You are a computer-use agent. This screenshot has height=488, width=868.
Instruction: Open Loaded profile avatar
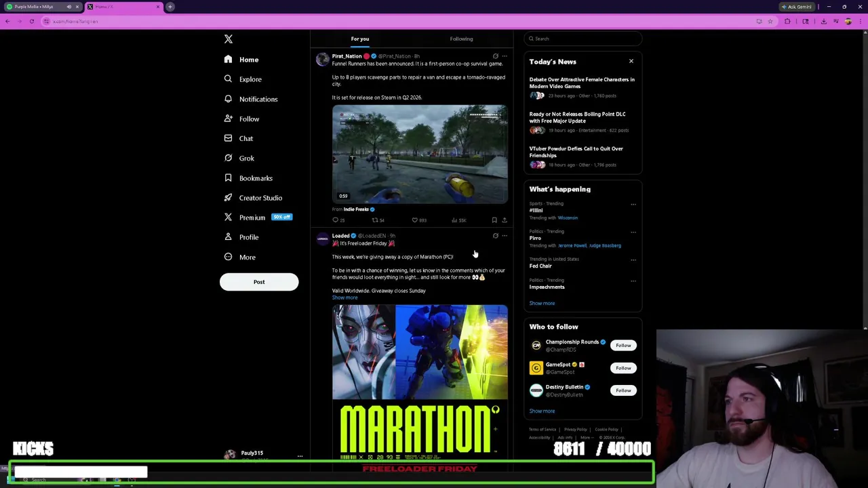pos(322,239)
